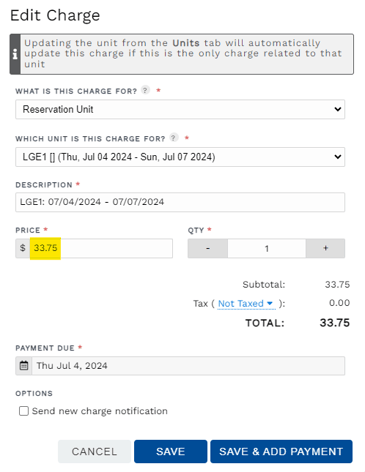
Task: Click help icon beside 'Which unit is this charge for?'
Action: pos(174,137)
